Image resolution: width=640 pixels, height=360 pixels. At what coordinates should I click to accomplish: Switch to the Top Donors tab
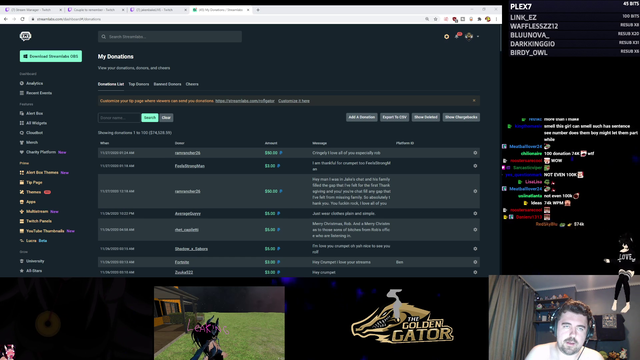coord(139,84)
